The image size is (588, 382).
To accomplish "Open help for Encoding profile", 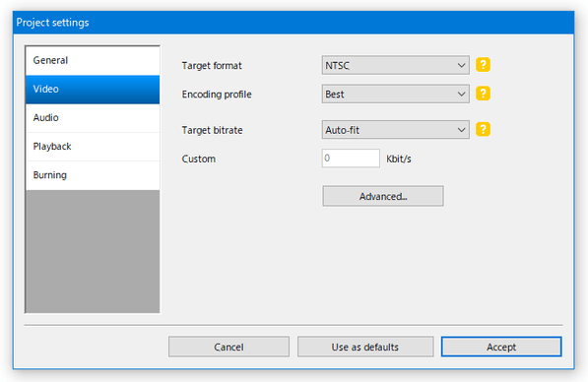I will point(483,94).
